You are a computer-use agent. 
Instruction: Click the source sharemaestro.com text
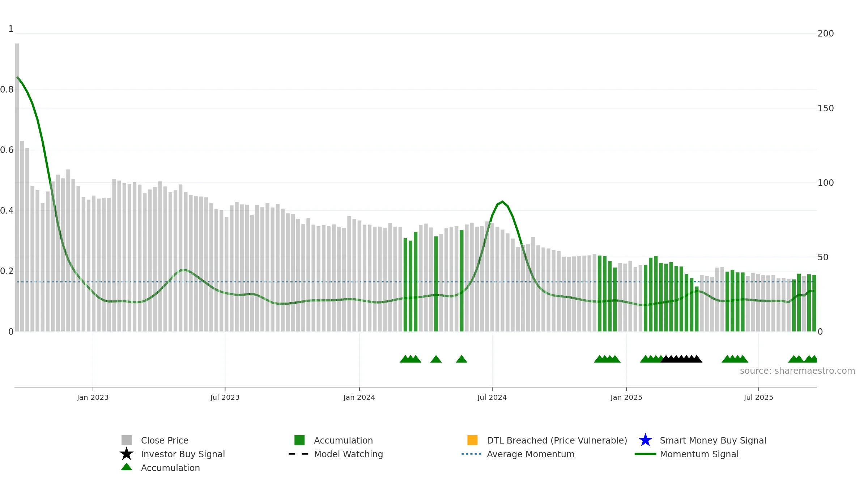coord(797,371)
